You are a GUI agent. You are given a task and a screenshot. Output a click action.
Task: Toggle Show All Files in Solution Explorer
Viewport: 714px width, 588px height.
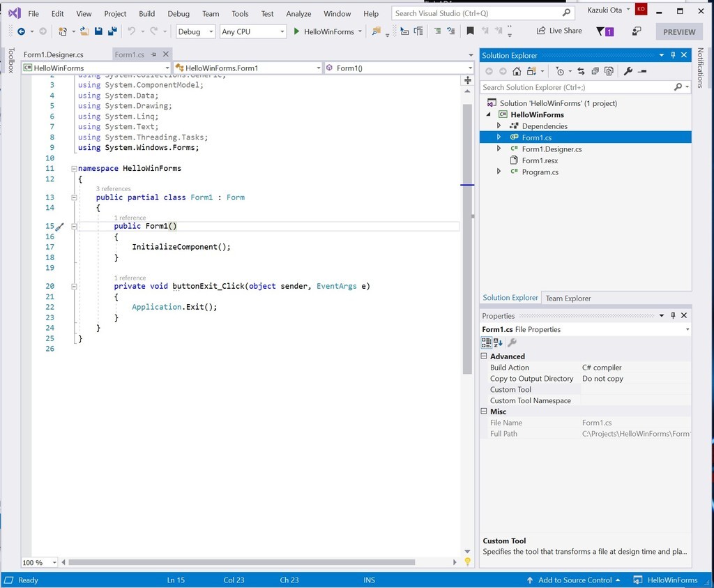pos(609,71)
